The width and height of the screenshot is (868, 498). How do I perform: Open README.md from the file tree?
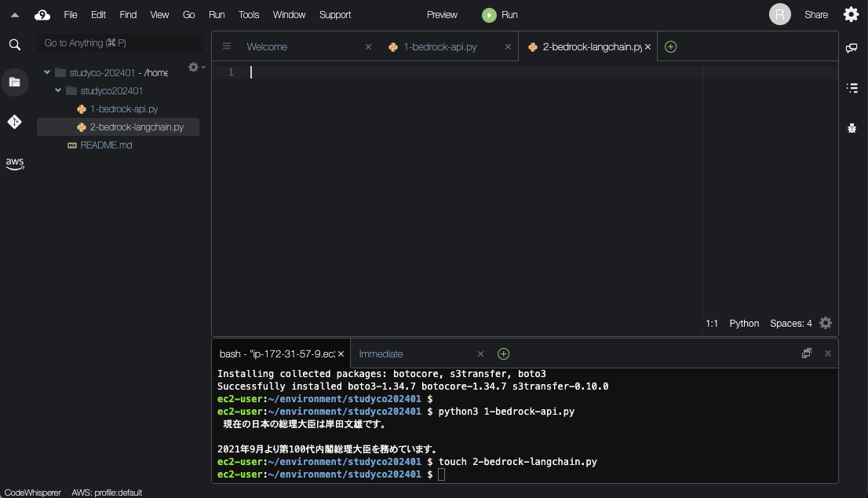point(107,145)
